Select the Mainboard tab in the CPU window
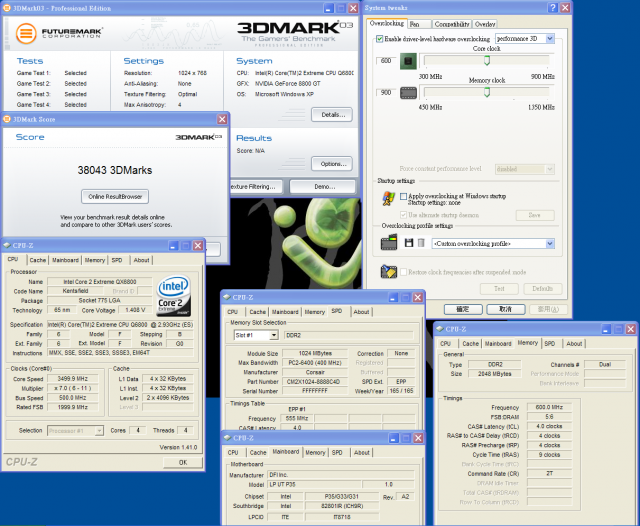 pyautogui.click(x=65, y=260)
